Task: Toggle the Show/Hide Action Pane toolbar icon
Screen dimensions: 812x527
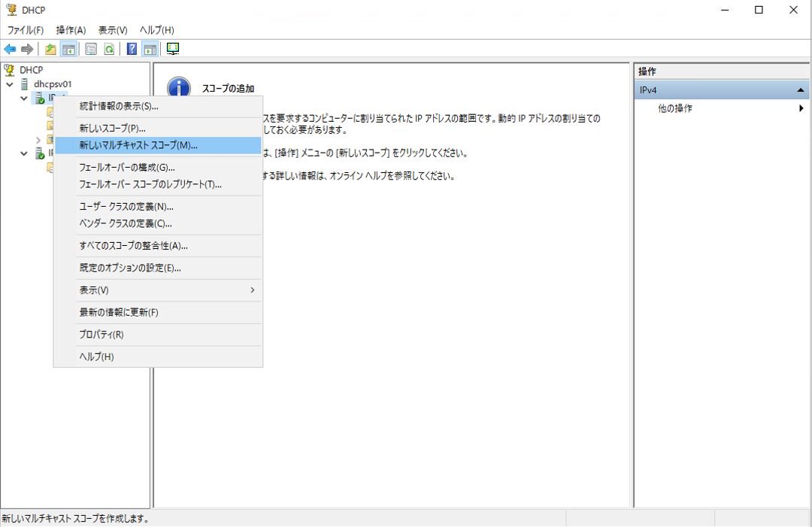Action: pyautogui.click(x=150, y=50)
